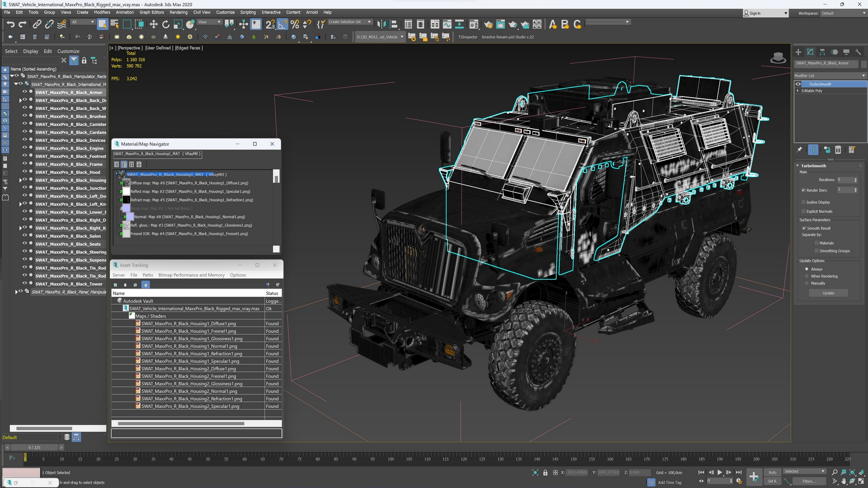The image size is (868, 488).
Task: Open the Workspaces Default dropdown
Action: (x=844, y=14)
